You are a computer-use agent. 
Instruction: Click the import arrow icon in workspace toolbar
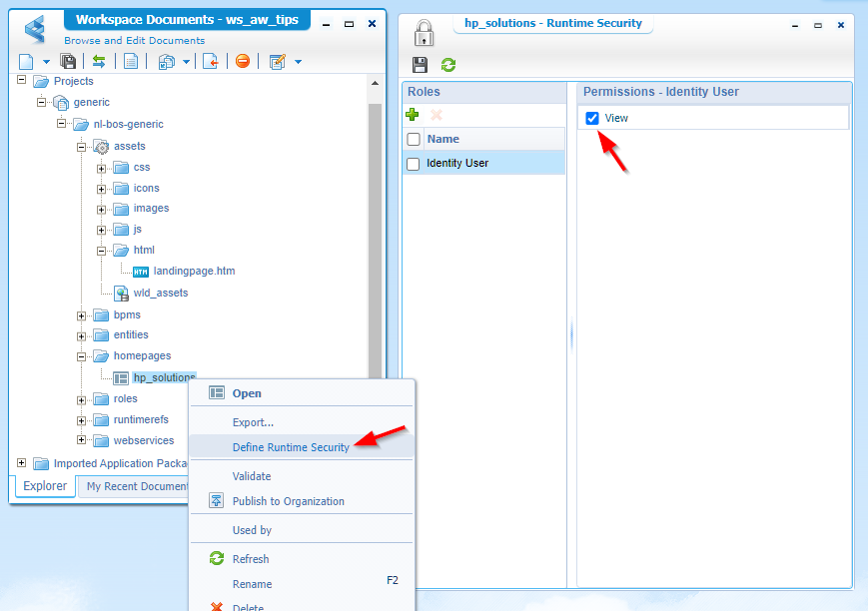point(211,62)
